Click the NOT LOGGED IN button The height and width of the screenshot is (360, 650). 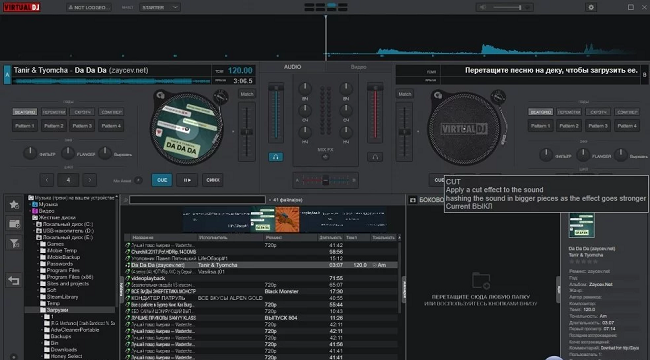pyautogui.click(x=89, y=7)
